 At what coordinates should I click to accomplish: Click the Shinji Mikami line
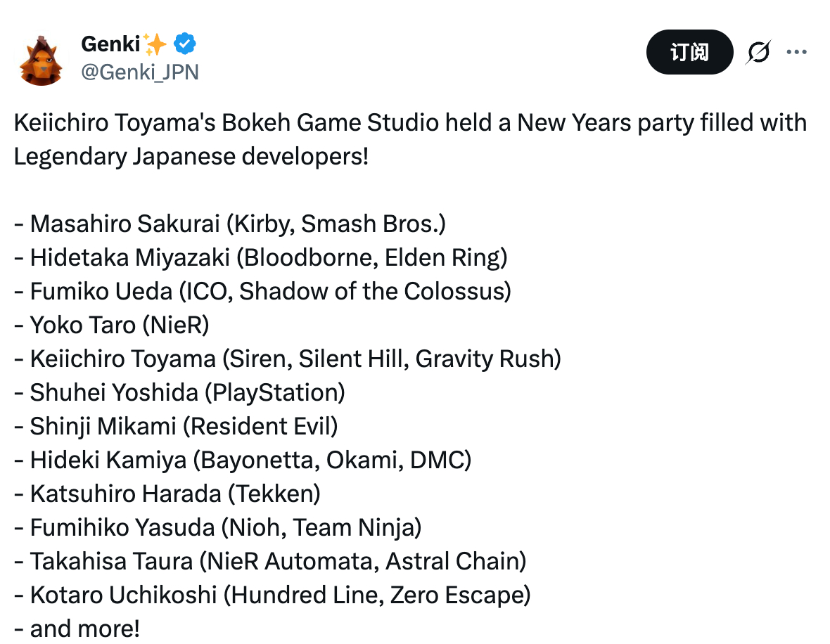tap(175, 426)
